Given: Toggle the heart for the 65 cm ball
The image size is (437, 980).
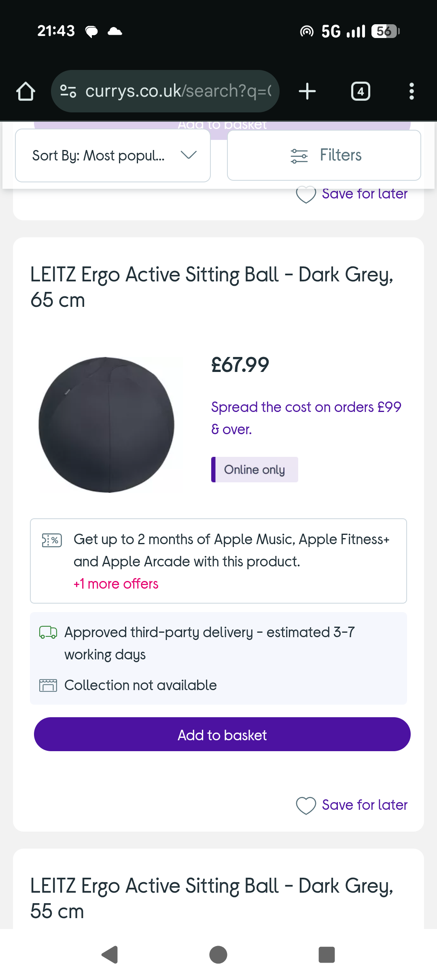Looking at the screenshot, I should point(306,805).
